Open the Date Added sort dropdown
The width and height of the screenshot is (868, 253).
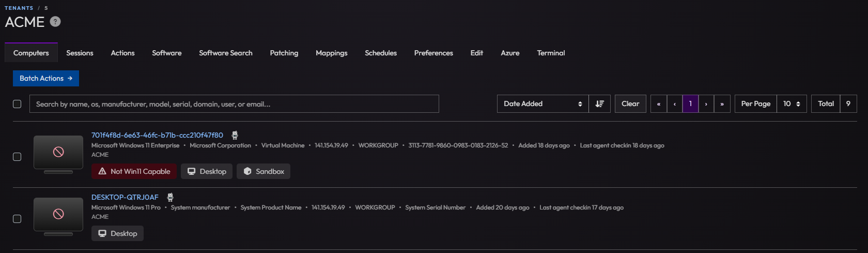(542, 104)
